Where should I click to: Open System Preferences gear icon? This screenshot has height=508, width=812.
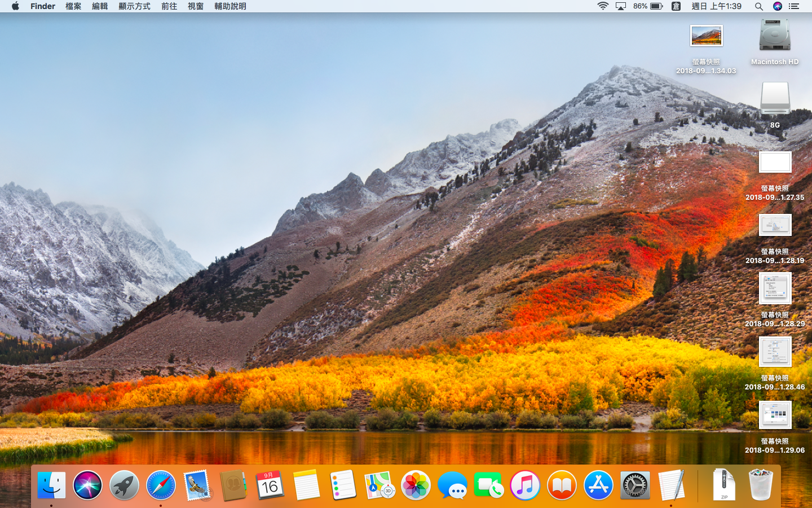coord(635,485)
